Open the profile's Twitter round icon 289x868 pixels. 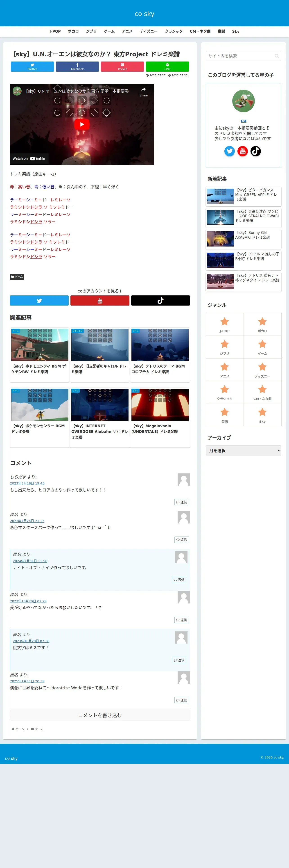click(x=229, y=151)
